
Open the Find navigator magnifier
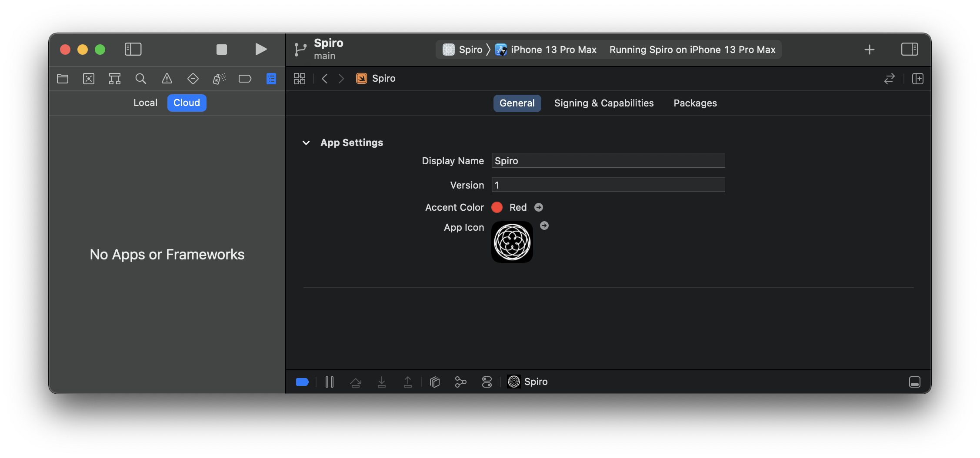click(x=141, y=79)
